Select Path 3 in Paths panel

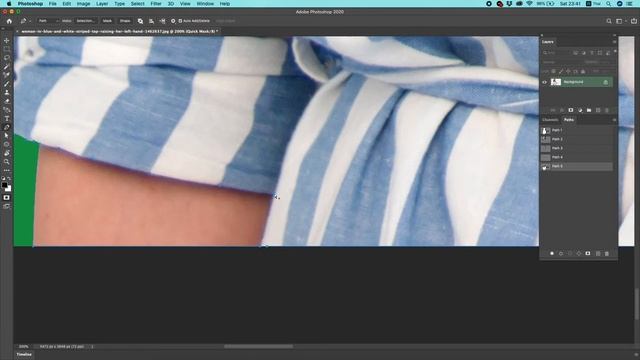pos(576,148)
